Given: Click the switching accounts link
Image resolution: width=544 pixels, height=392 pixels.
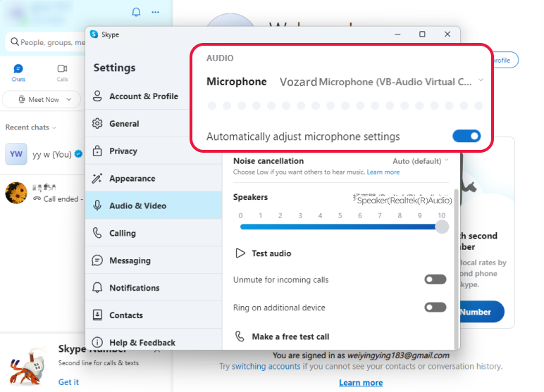Looking at the screenshot, I should [x=266, y=367].
